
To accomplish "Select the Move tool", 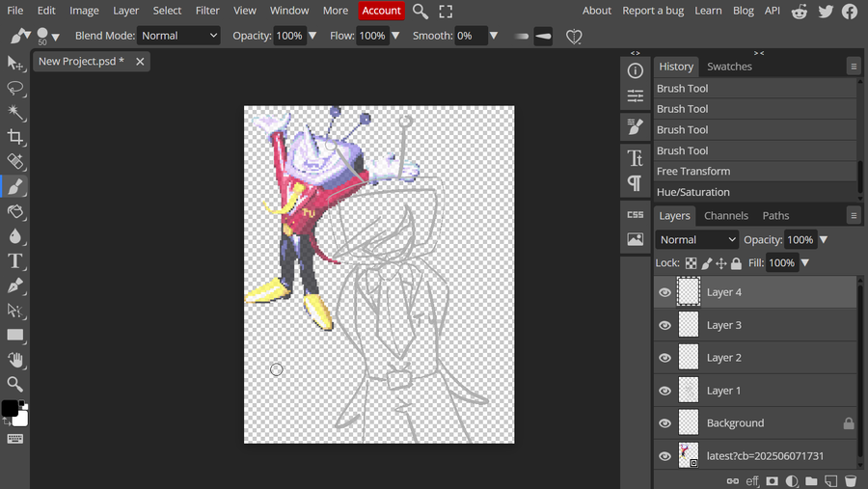I will (14, 64).
